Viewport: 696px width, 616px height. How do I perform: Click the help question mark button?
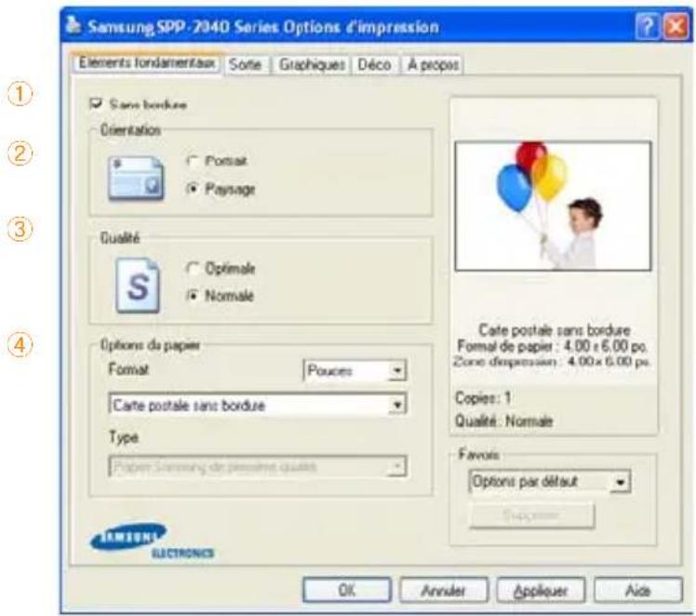tap(648, 27)
